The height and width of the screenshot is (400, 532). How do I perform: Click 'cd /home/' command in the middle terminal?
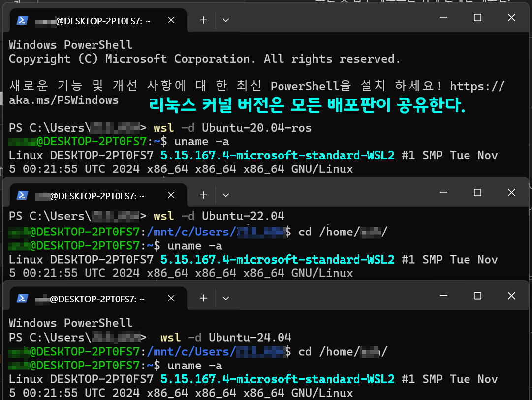click(343, 232)
